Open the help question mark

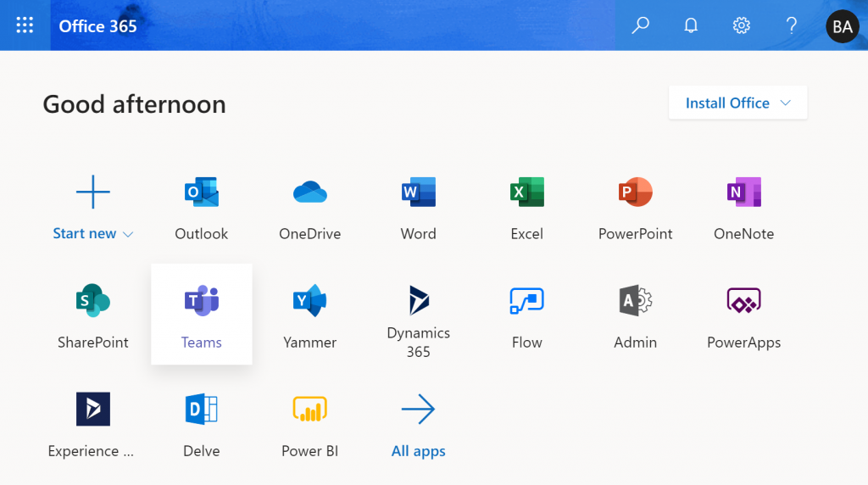[x=792, y=25]
